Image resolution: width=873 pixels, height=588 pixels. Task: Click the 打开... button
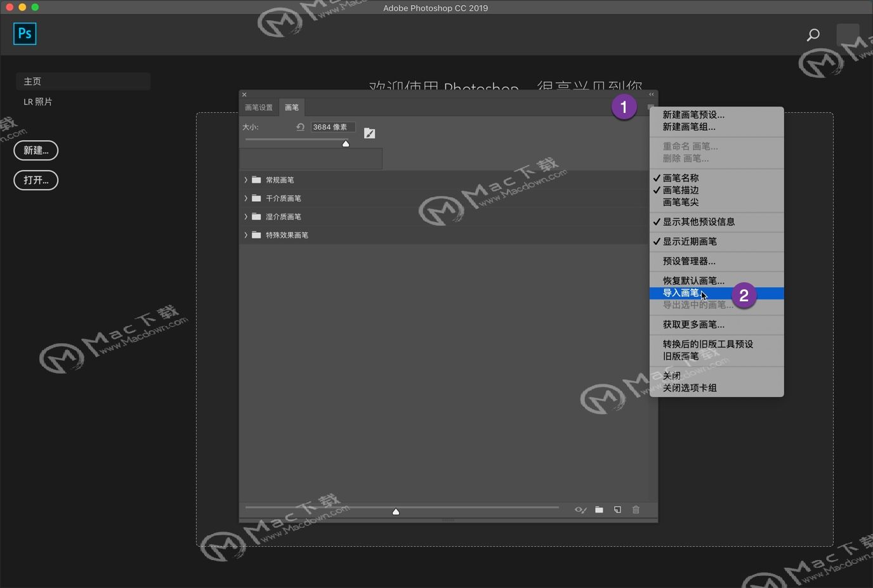point(36,180)
